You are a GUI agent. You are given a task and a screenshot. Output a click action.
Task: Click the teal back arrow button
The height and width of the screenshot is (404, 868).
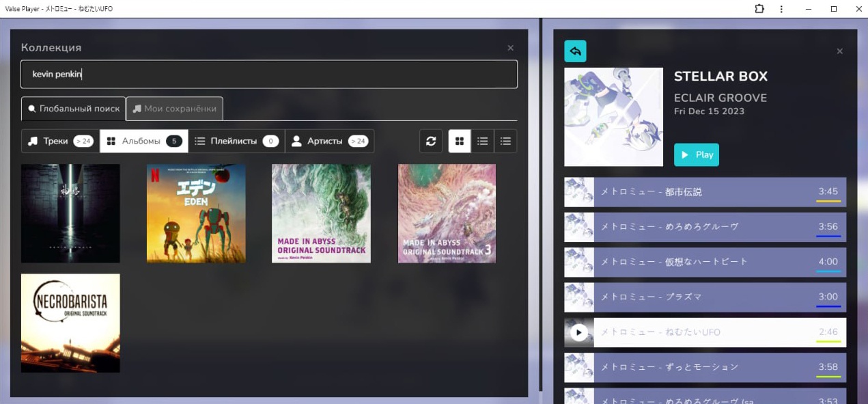575,51
